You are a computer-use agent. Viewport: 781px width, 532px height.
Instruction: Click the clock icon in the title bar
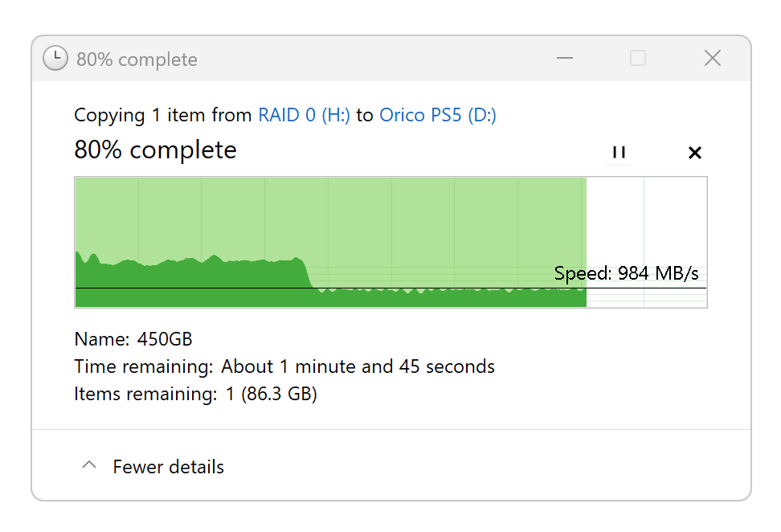coord(55,59)
